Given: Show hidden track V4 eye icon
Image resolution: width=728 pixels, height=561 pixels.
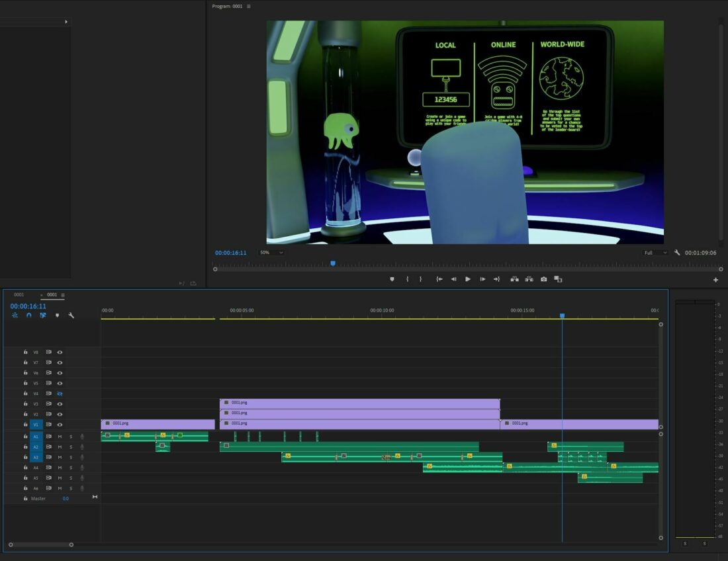Looking at the screenshot, I should pos(60,394).
